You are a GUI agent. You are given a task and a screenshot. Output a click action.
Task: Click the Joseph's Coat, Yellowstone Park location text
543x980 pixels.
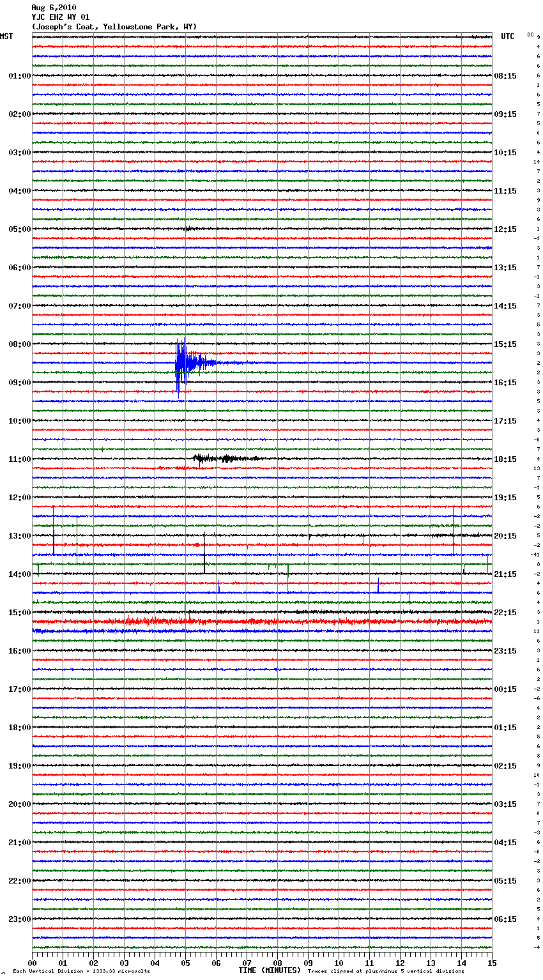[114, 27]
